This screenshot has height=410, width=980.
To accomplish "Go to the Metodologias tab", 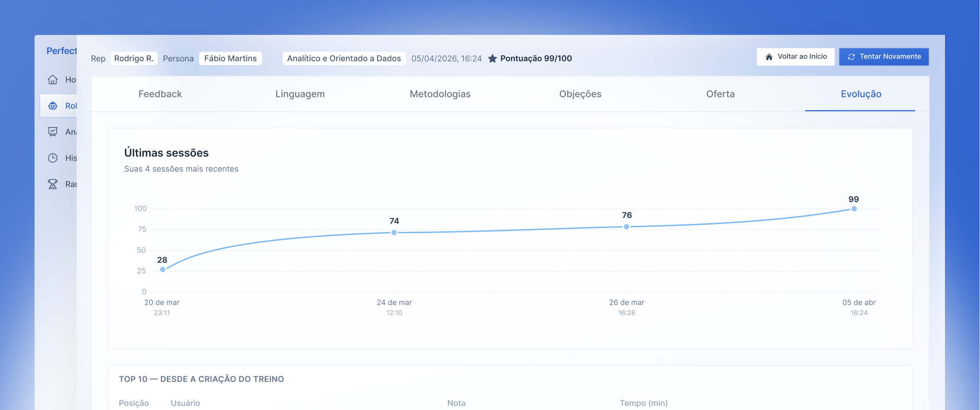I will click(x=440, y=94).
